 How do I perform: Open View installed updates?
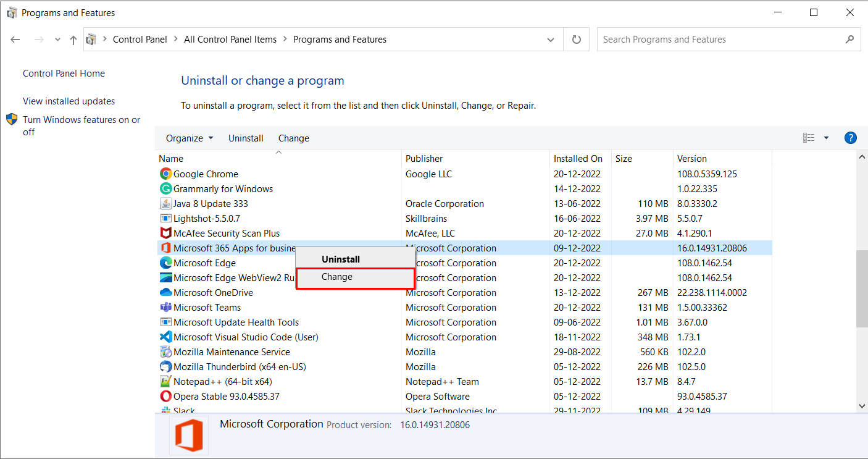pos(69,101)
